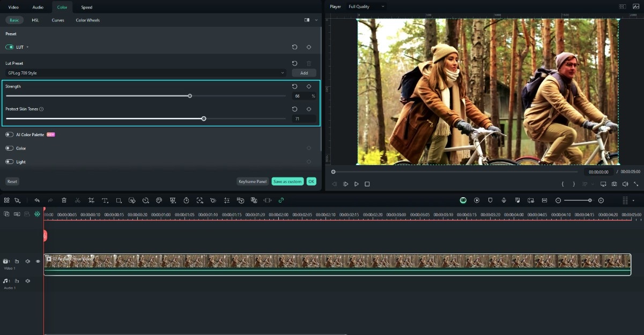Click the green link icon in timeline toolbar

coord(281,200)
